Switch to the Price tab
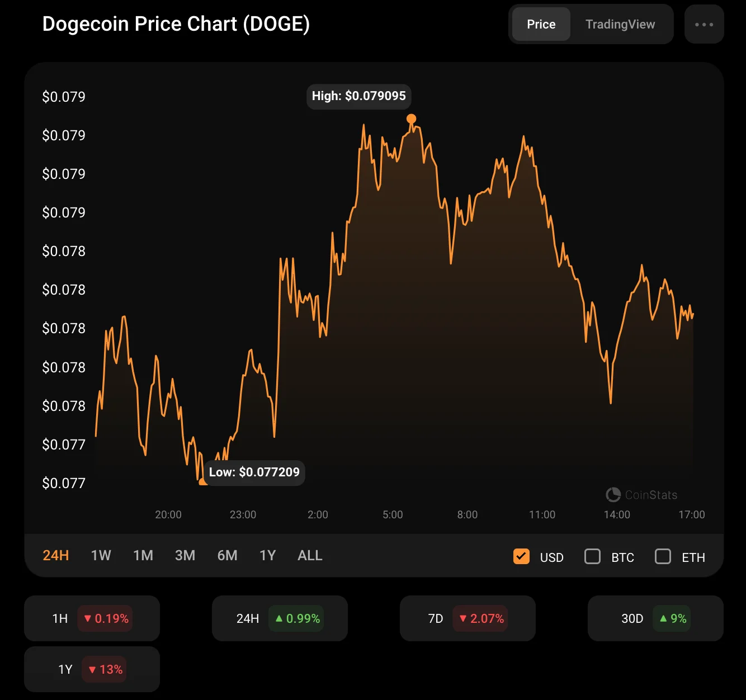 coord(541,25)
